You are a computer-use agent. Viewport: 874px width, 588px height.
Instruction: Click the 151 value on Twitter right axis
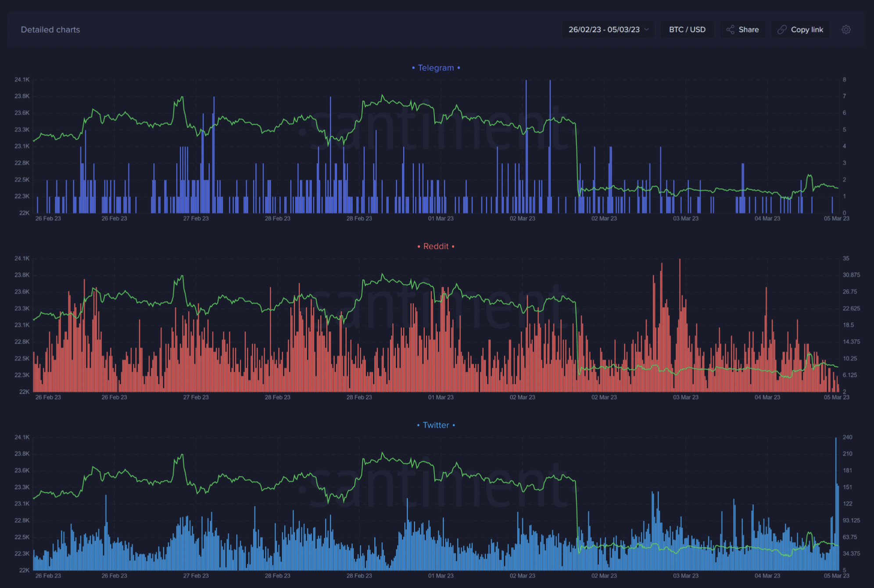point(847,487)
